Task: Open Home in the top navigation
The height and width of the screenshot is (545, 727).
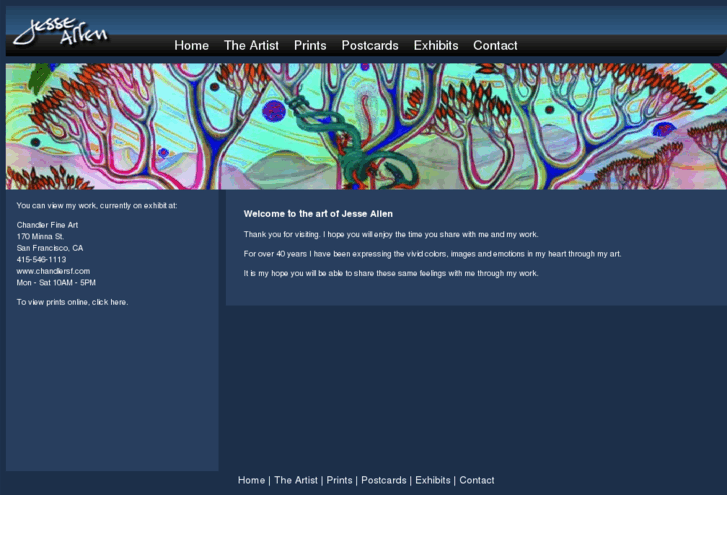Action: pos(191,45)
